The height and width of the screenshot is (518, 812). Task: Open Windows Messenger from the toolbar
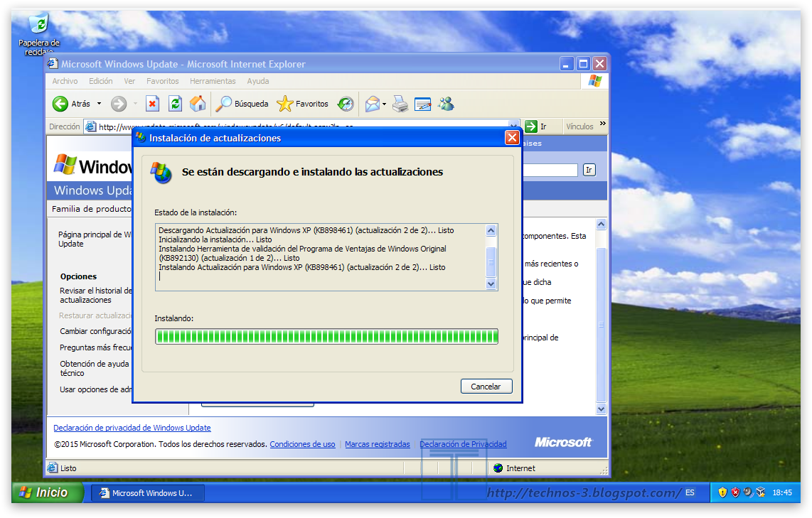click(x=446, y=104)
